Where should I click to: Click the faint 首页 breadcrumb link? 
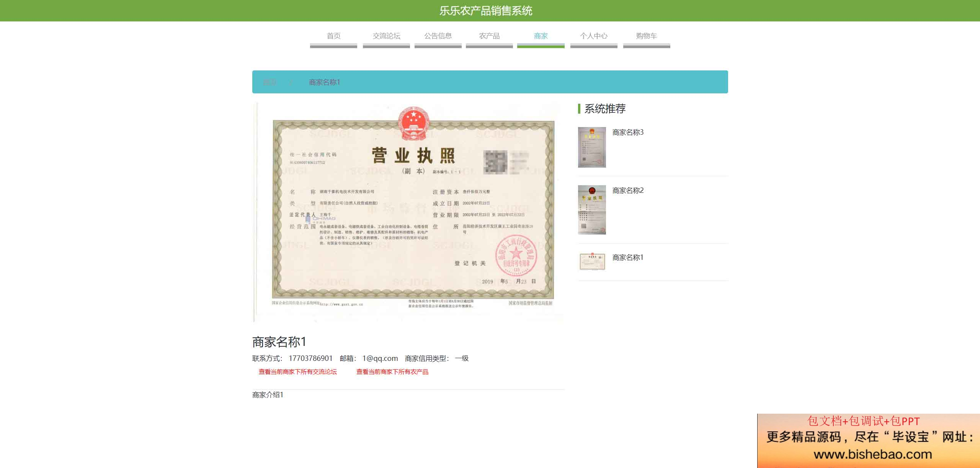269,82
